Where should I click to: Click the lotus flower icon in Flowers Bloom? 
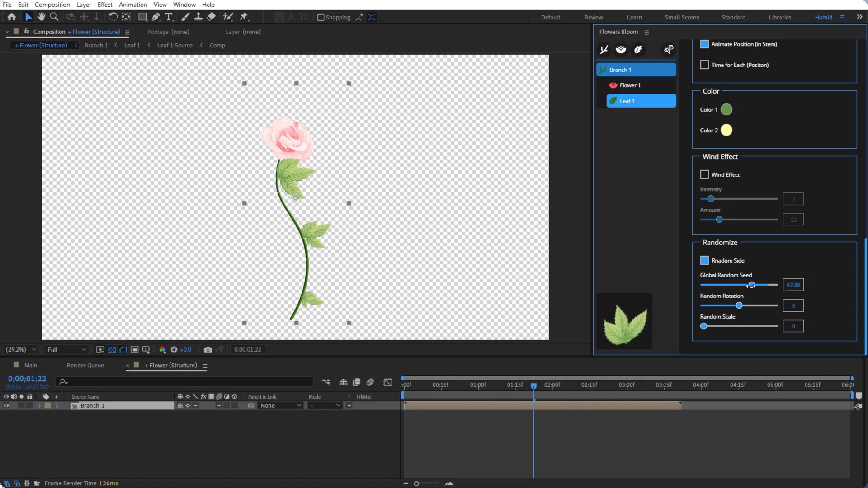[x=621, y=49]
